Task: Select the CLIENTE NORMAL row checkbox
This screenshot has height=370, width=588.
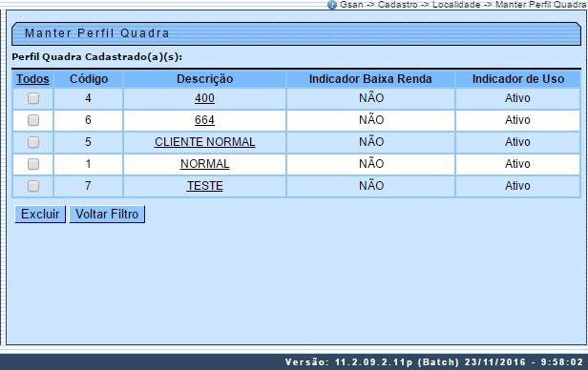Action: pos(33,142)
